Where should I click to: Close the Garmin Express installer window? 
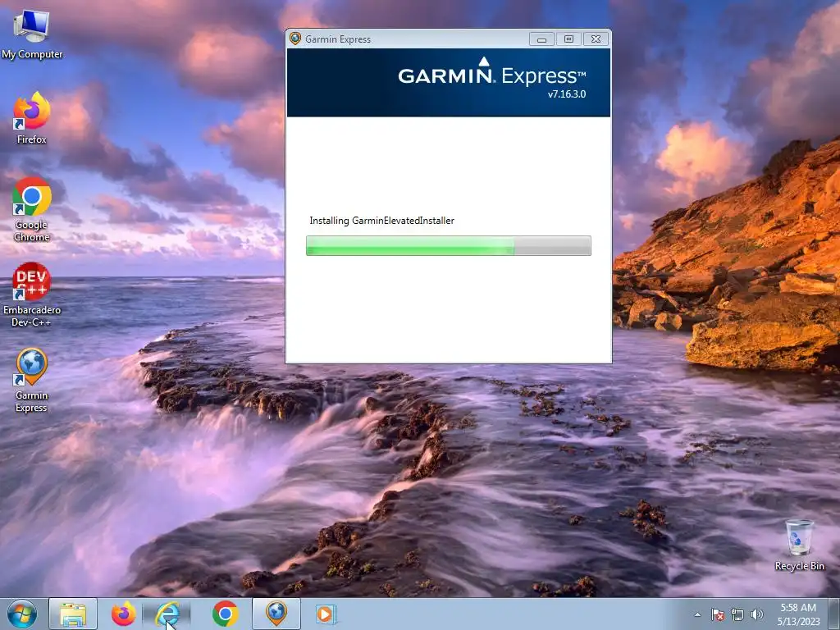596,39
